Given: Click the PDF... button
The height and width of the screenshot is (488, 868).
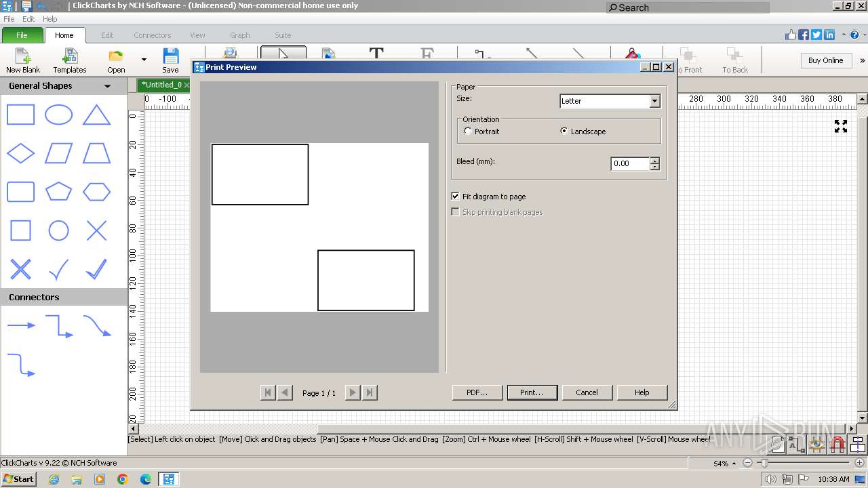Looking at the screenshot, I should coord(477,392).
